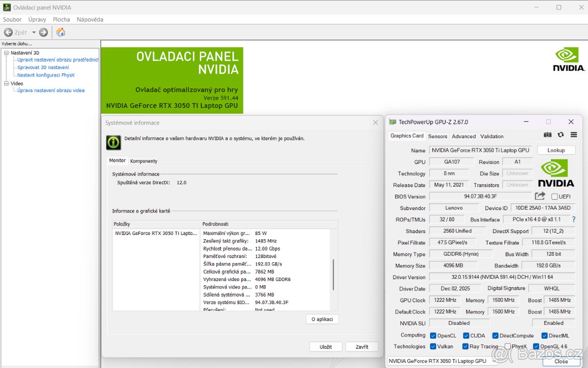
Task: Click the back arrow (Zpět) icon
Action: tap(8, 32)
